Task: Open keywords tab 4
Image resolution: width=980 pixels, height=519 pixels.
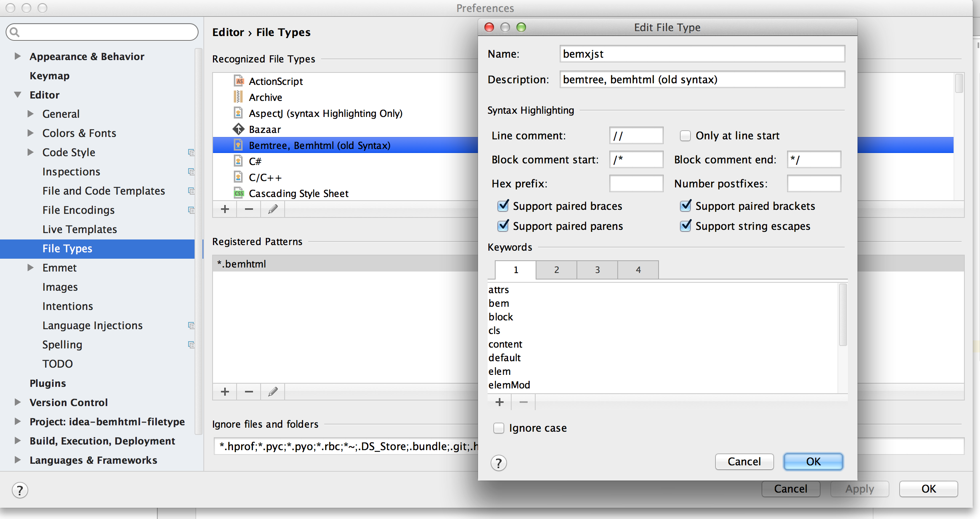Action: click(638, 270)
